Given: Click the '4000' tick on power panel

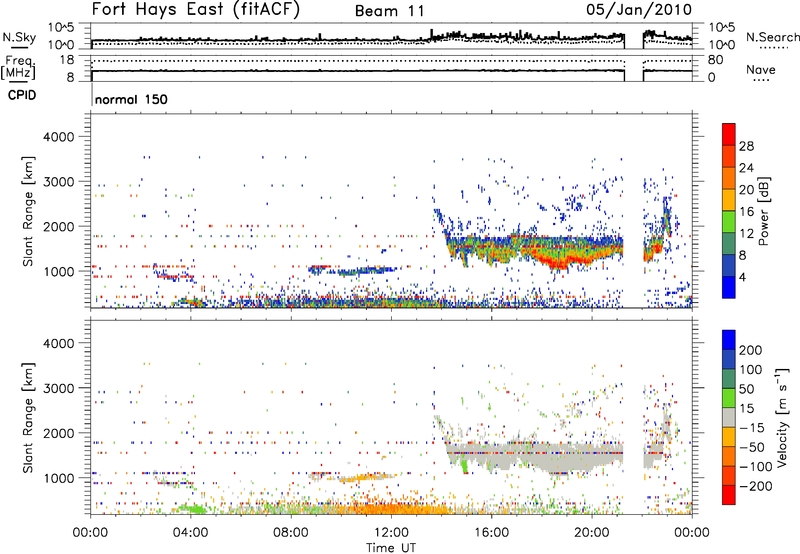Looking at the screenshot, I should point(58,137).
